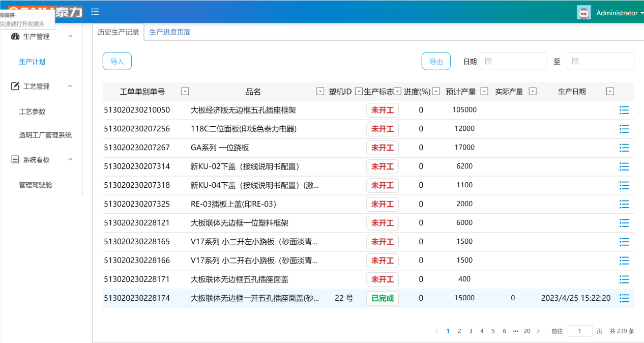Image resolution: width=644 pixels, height=343 pixels.
Task: Click the end date input field
Action: tap(600, 61)
